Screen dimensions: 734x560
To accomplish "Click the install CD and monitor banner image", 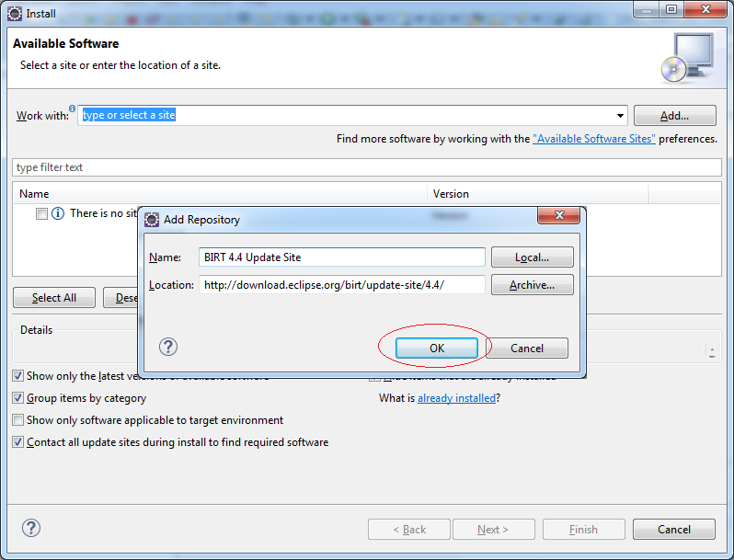I will [x=688, y=58].
